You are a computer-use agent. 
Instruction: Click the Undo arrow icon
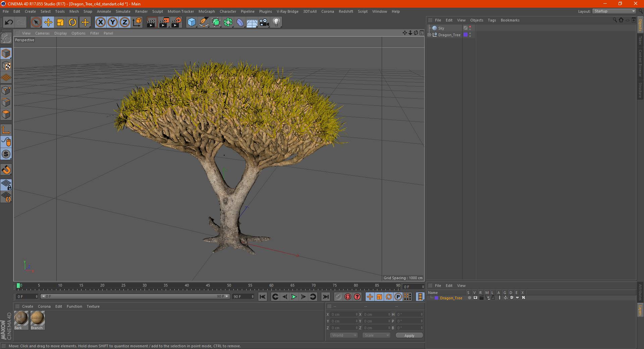point(9,22)
